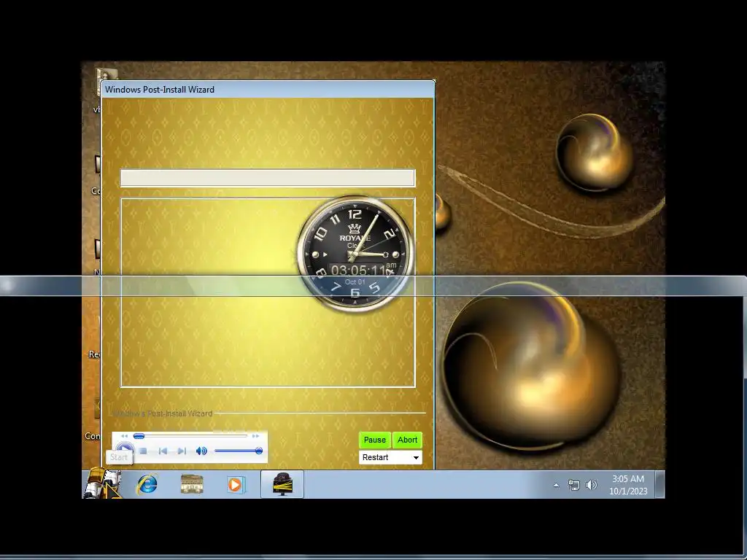The width and height of the screenshot is (747, 560).
Task: Skip to previous track in media player
Action: coord(163,451)
